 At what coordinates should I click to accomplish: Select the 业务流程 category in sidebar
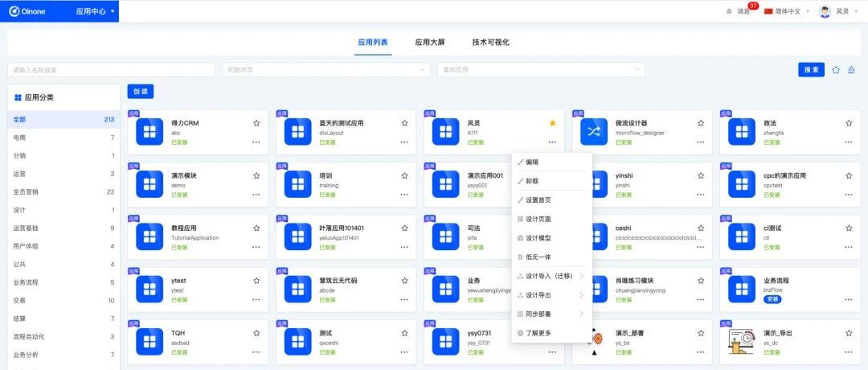[63, 282]
